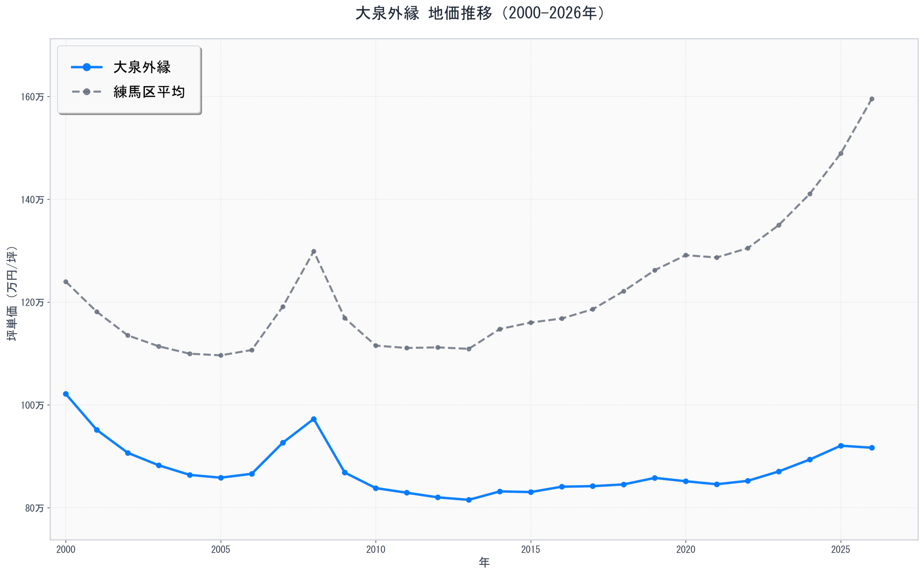
Task: Click the 練馬区平均 point for 2000
Action: [x=66, y=282]
